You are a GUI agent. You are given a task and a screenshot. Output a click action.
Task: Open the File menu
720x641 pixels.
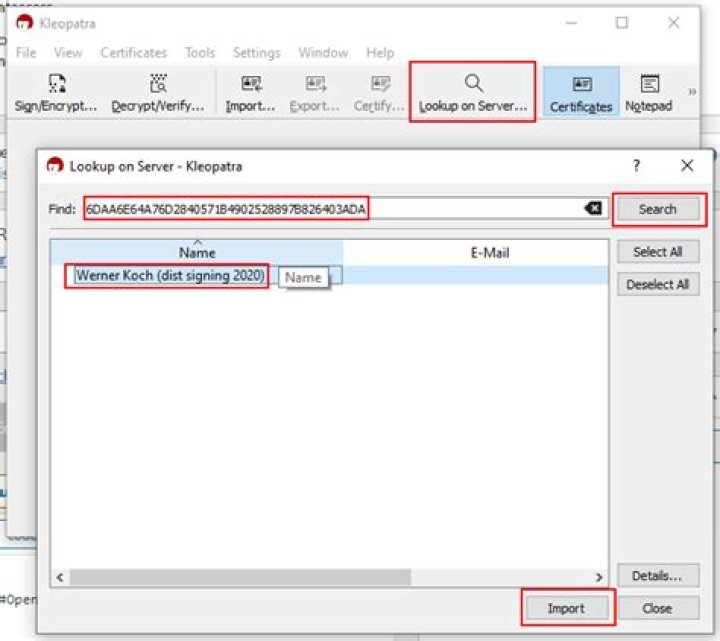click(26, 53)
